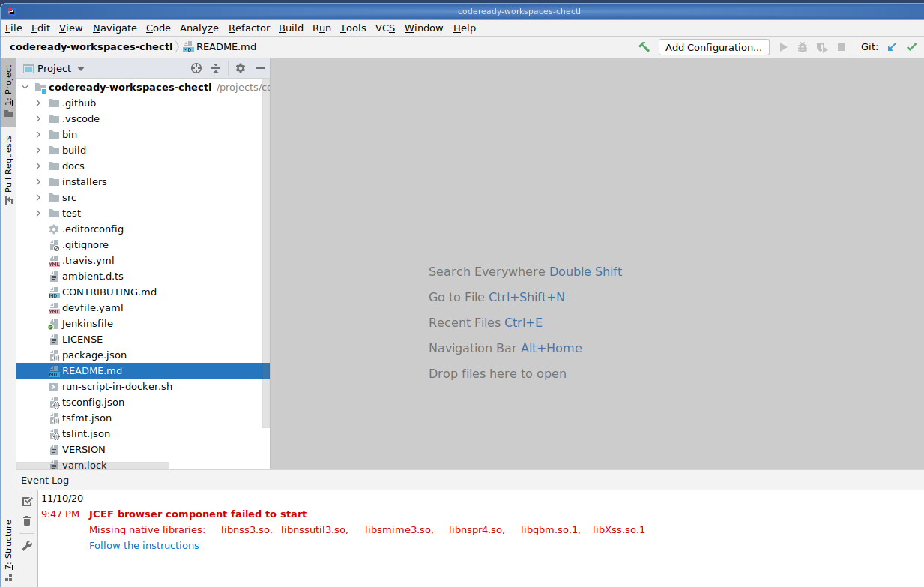Hide the Project panel with minus icon
This screenshot has height=587, width=924.
pos(260,68)
